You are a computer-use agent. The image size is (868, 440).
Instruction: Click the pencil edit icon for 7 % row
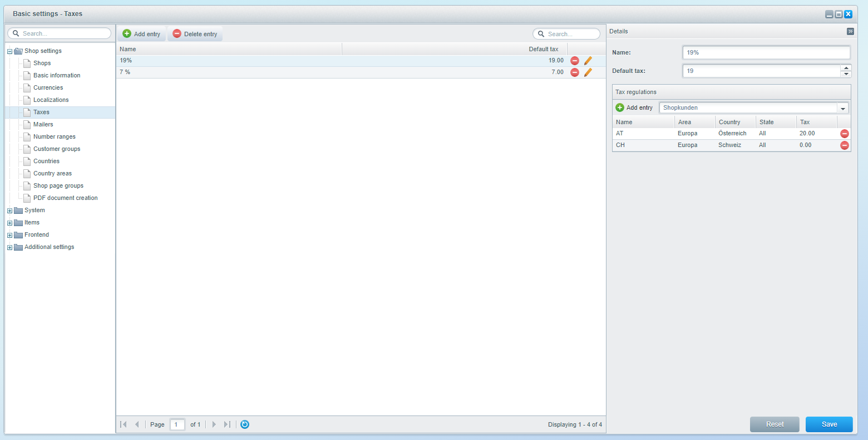coord(588,72)
